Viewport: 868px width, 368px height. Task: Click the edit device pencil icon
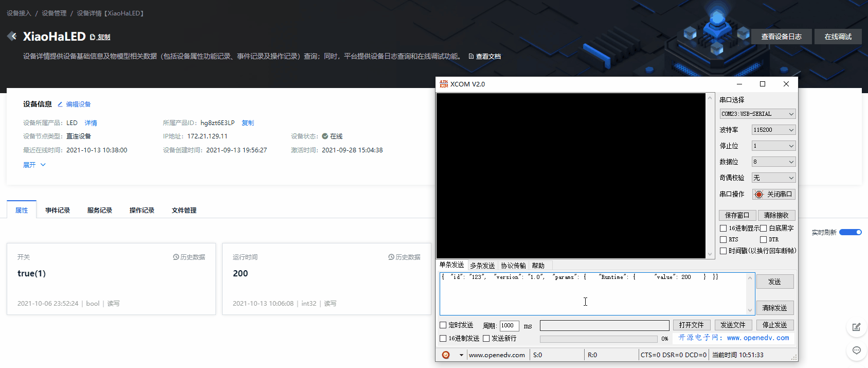pos(60,104)
